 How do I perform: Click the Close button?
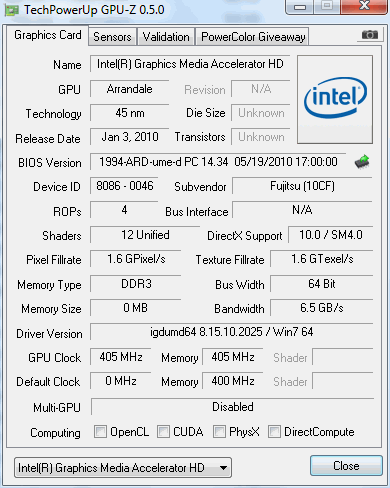tap(346, 466)
